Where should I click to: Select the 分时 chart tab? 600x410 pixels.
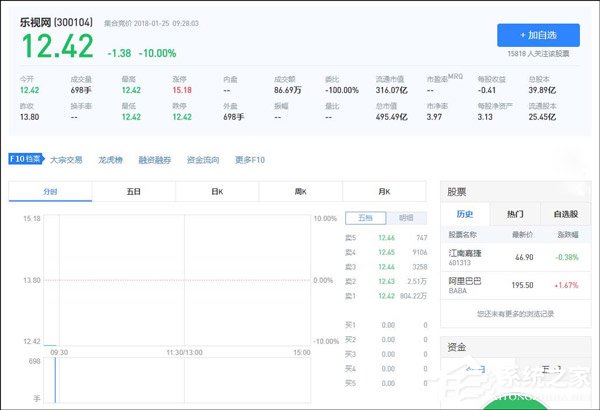click(50, 191)
